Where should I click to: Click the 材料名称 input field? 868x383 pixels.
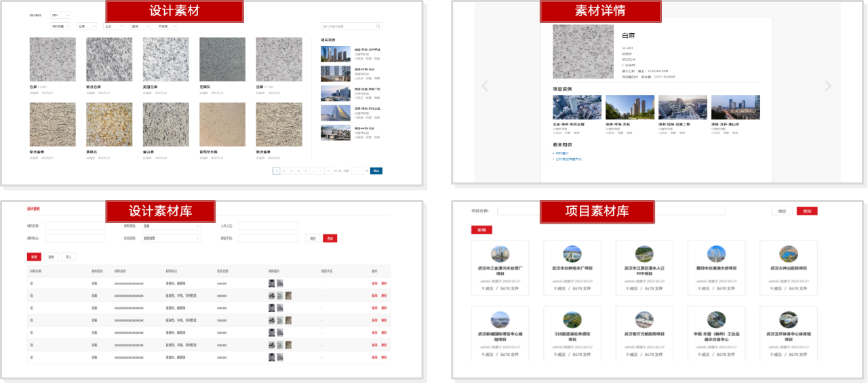74,226
